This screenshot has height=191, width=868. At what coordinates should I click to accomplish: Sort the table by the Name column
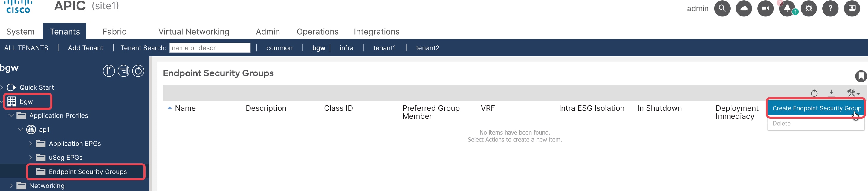coord(185,108)
